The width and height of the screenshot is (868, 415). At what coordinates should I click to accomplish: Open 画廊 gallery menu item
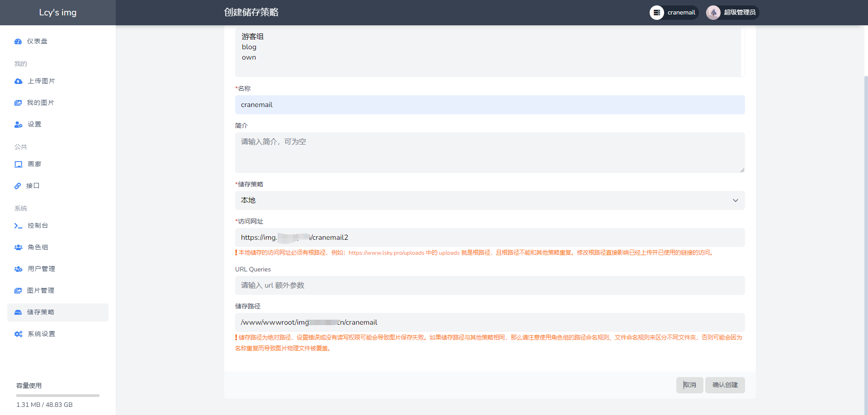[58, 164]
